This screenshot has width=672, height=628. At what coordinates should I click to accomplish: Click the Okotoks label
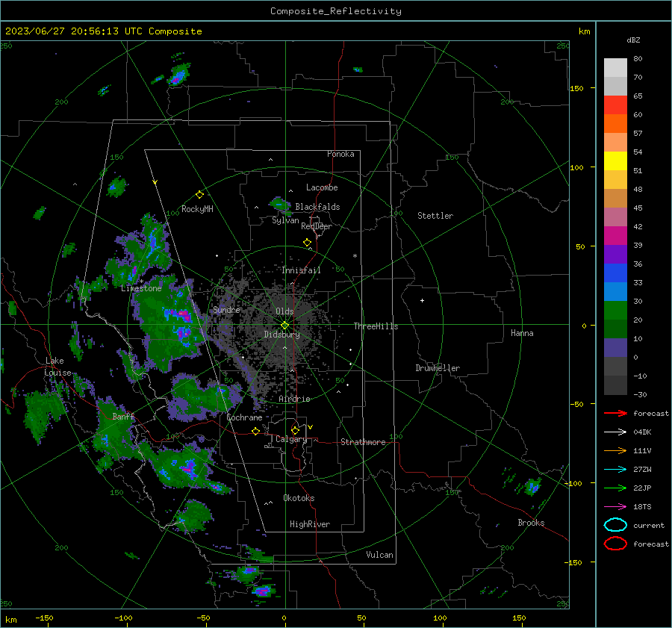(299, 498)
